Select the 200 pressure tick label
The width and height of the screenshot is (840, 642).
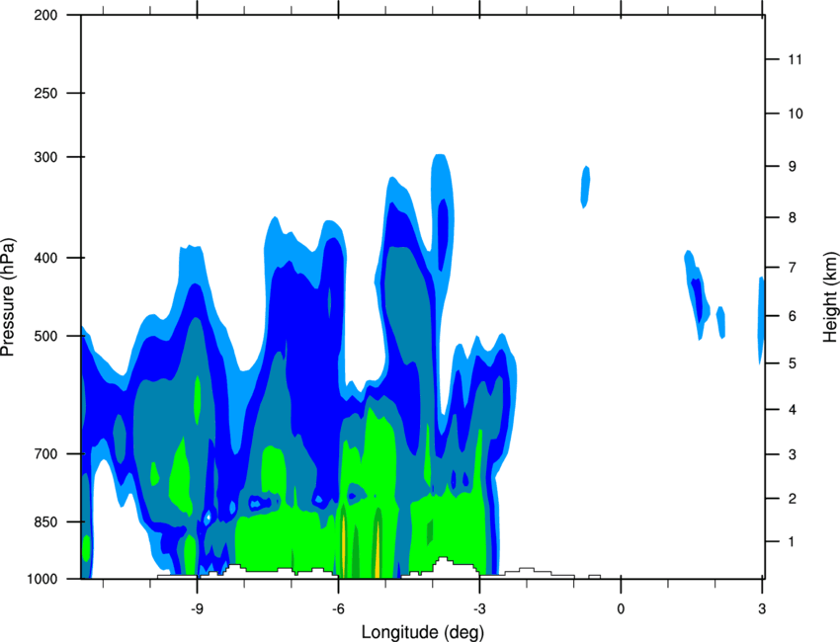[x=45, y=15]
